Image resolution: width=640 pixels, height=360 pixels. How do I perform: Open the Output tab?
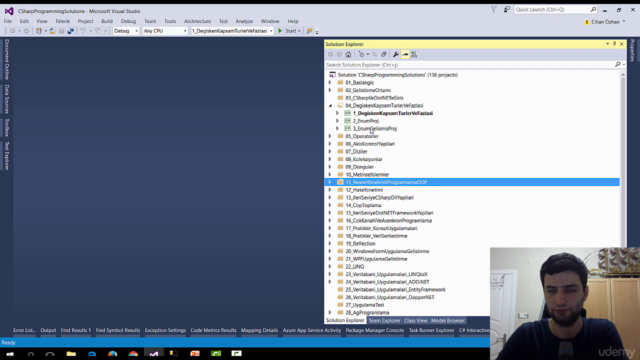coord(48,330)
